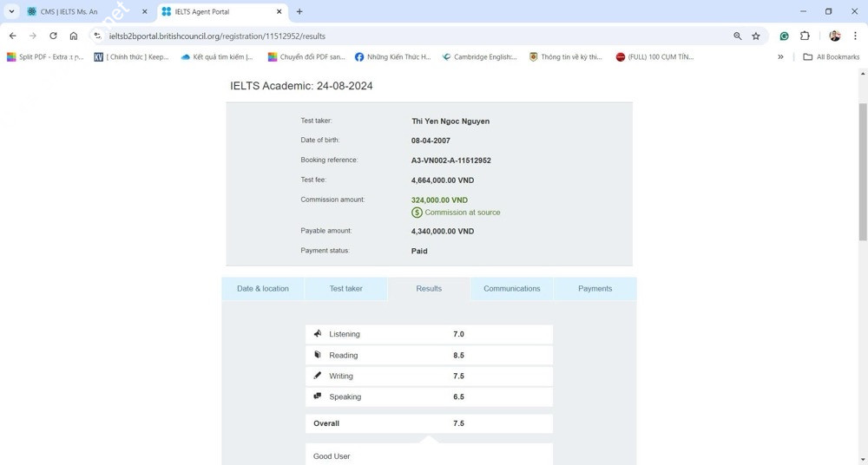Screen dimensions: 868x465
Task: Click the browser reload page icon
Action: click(53, 36)
